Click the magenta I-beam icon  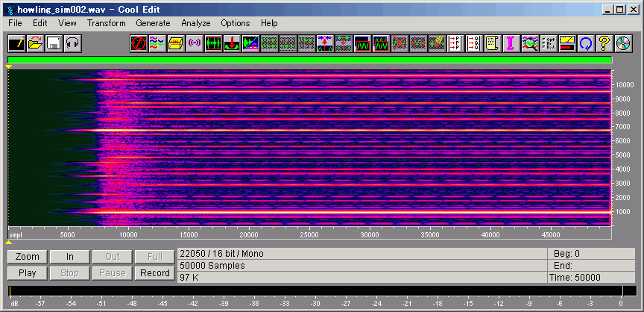(x=511, y=43)
